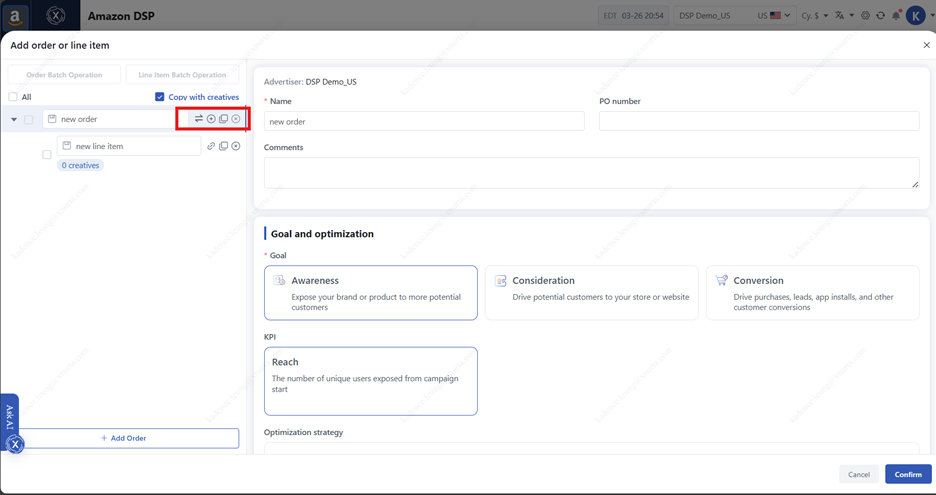Open the AI assistant icon in header
This screenshot has width=936, height=495.
click(x=865, y=16)
